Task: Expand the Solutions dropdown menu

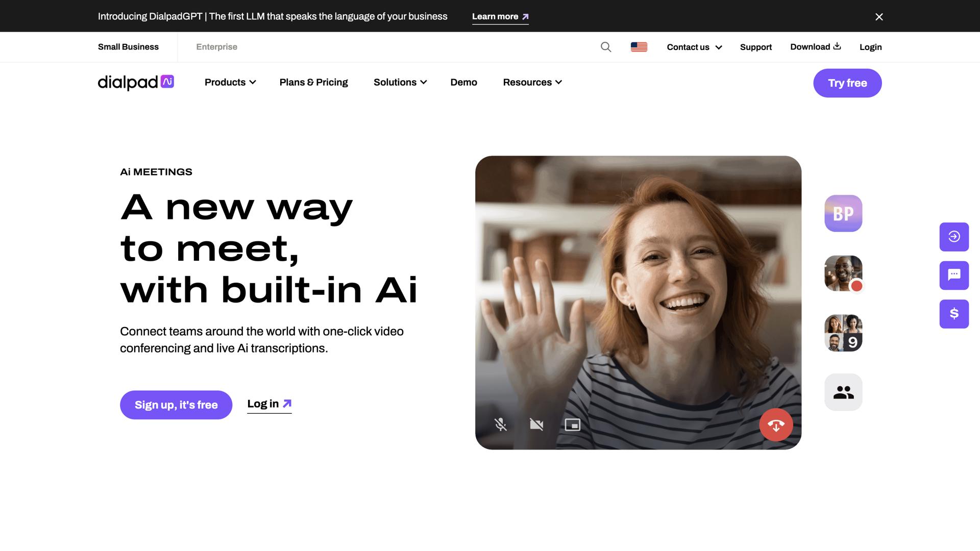Action: click(400, 82)
